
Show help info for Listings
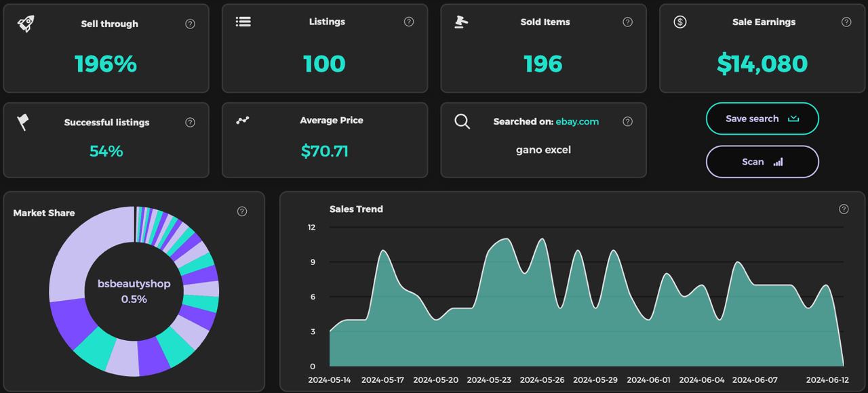(x=409, y=22)
